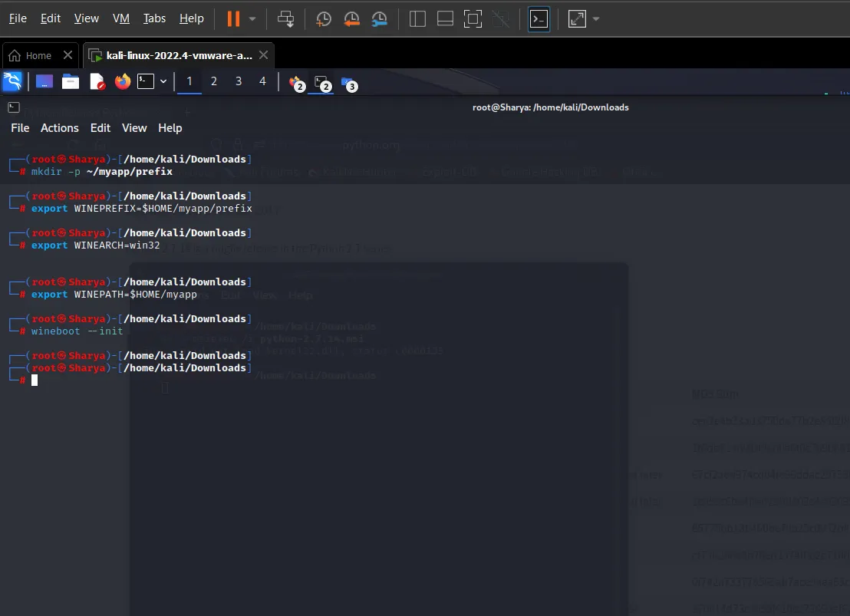Open the VM menu
Image resolution: width=850 pixels, height=616 pixels.
point(120,18)
